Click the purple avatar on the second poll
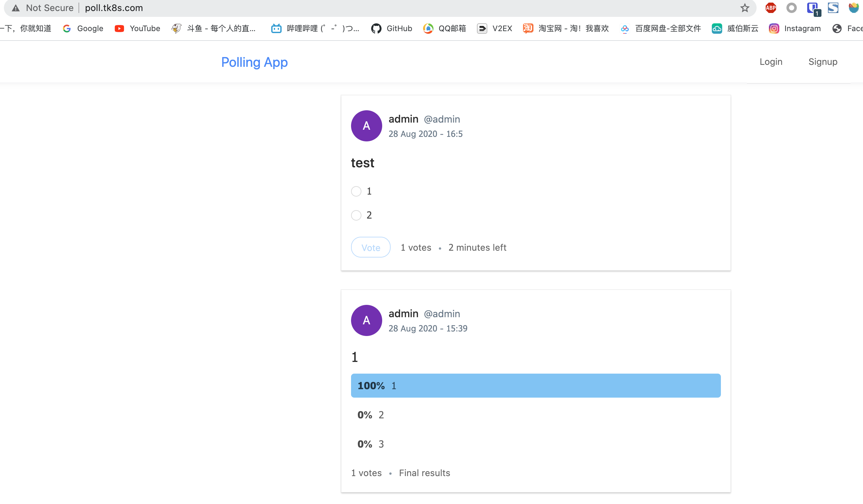Image resolution: width=863 pixels, height=504 pixels. pos(366,320)
